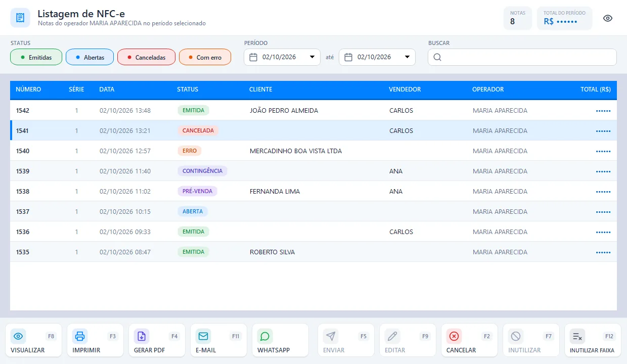Click the Visualizar eye icon
Viewport: 627px width, 364px height.
point(18,336)
